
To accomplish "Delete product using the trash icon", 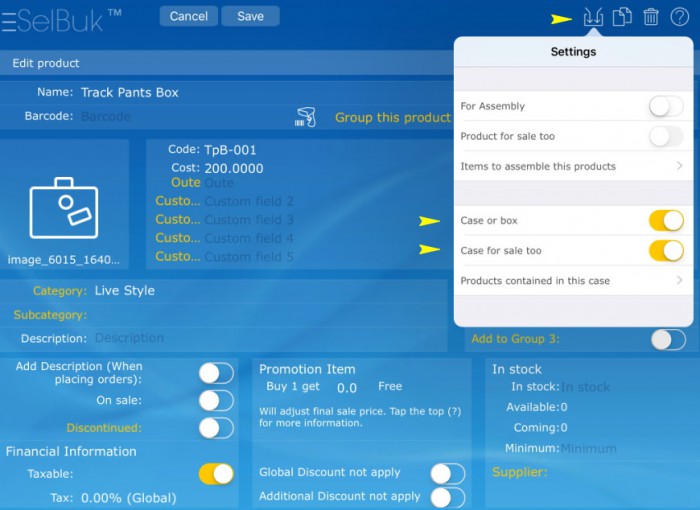I will tap(650, 17).
